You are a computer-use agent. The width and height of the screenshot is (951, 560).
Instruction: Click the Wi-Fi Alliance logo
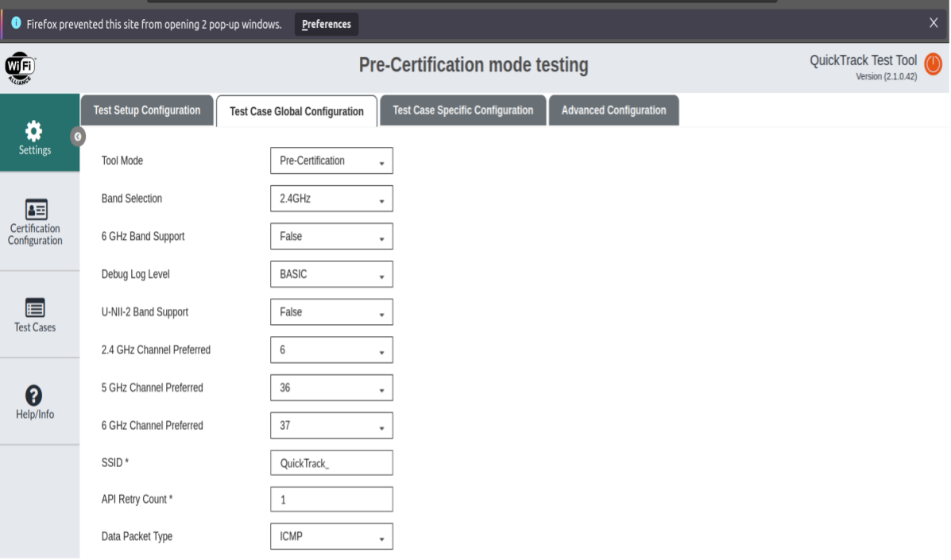tap(20, 68)
